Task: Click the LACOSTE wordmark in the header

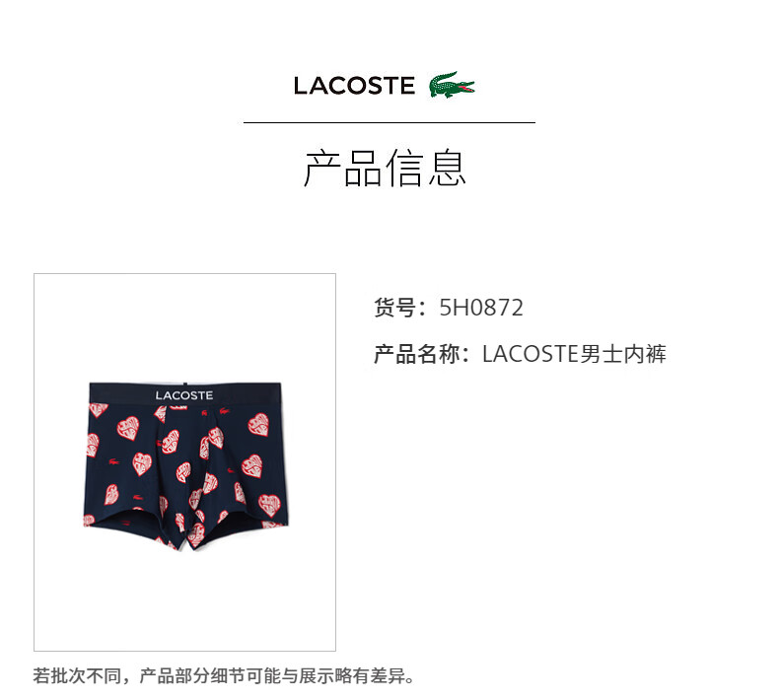Action: click(354, 86)
